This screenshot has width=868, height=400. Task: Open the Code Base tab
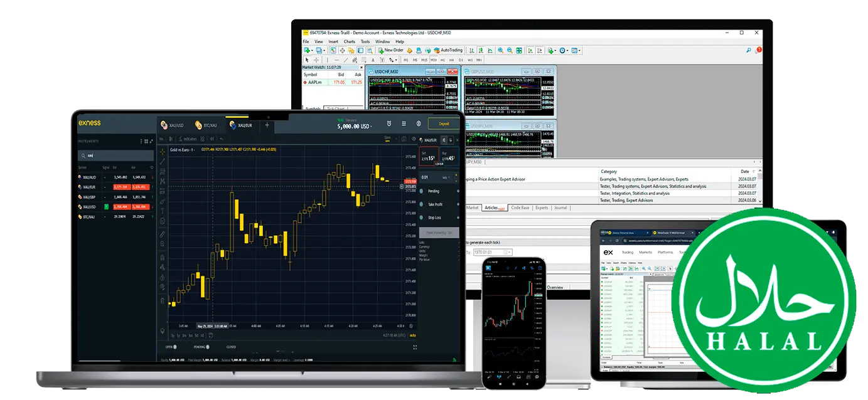tap(520, 208)
